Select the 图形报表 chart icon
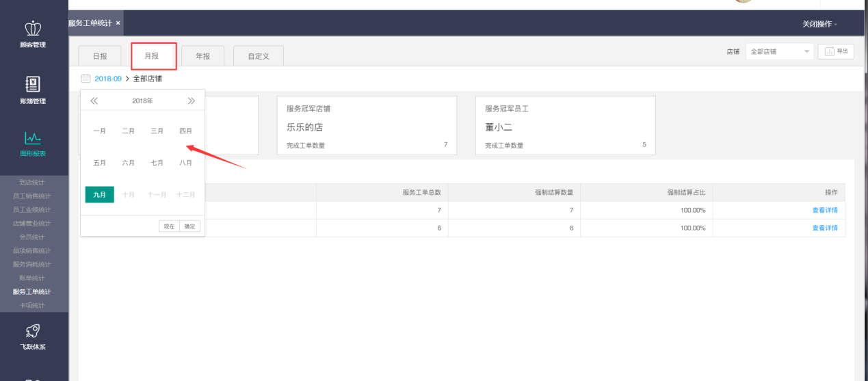The height and width of the screenshot is (381, 868). click(33, 137)
